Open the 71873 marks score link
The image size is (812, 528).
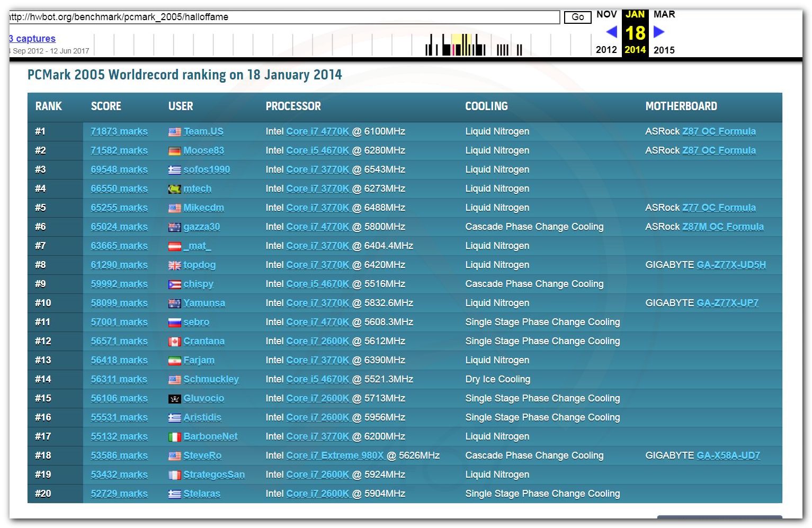(x=119, y=131)
